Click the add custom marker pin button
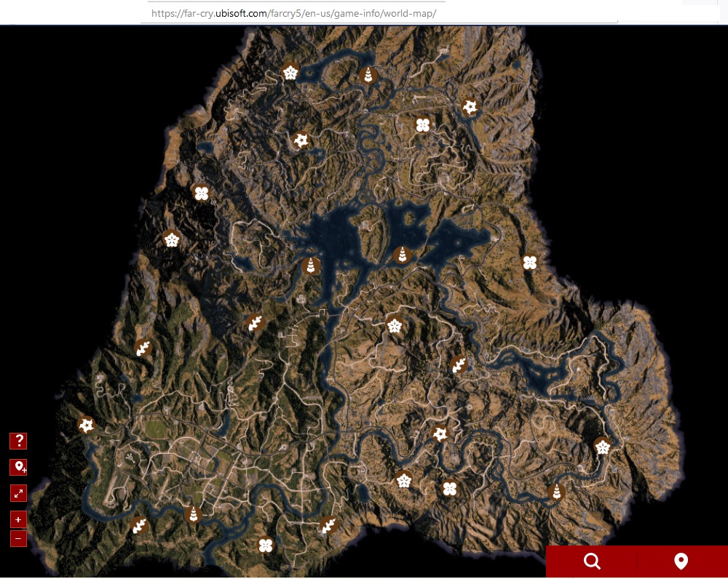Image resolution: width=728 pixels, height=579 pixels. [19, 467]
